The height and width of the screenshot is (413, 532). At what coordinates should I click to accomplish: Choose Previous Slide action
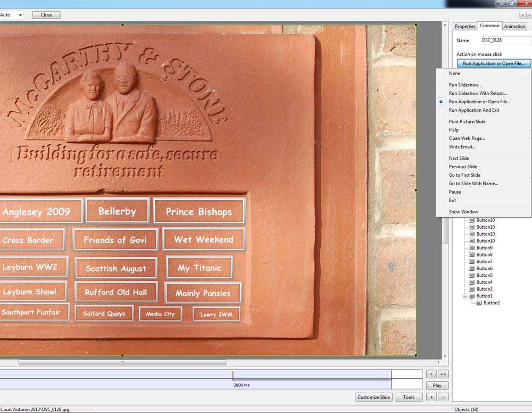tap(463, 167)
